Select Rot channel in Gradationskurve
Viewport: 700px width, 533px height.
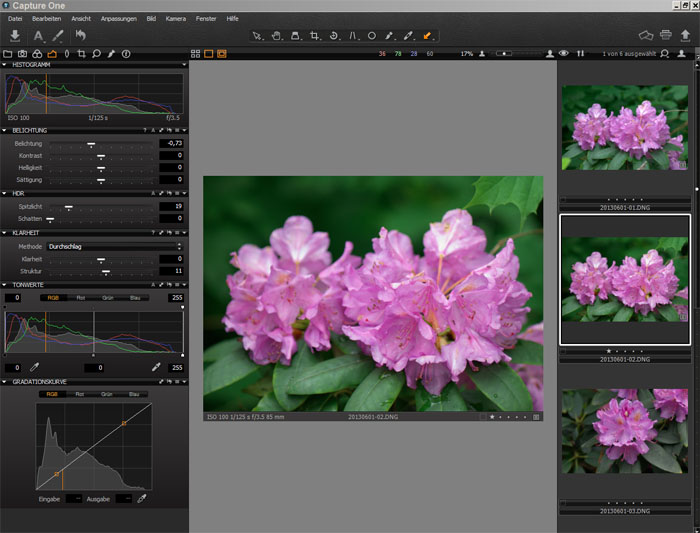[x=80, y=394]
